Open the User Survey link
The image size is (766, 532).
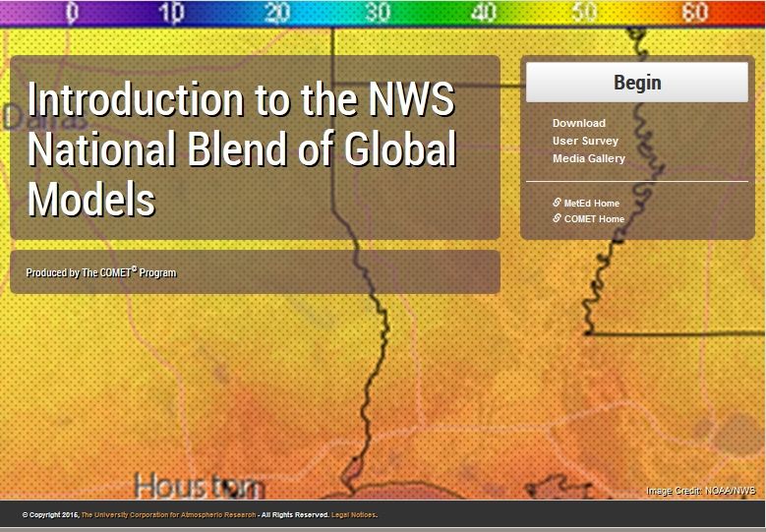tap(585, 141)
